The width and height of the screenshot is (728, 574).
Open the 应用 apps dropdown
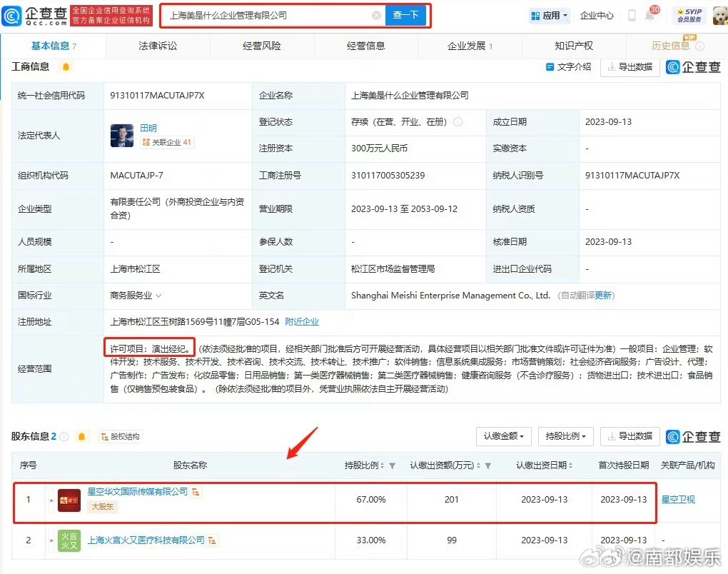pyautogui.click(x=550, y=15)
